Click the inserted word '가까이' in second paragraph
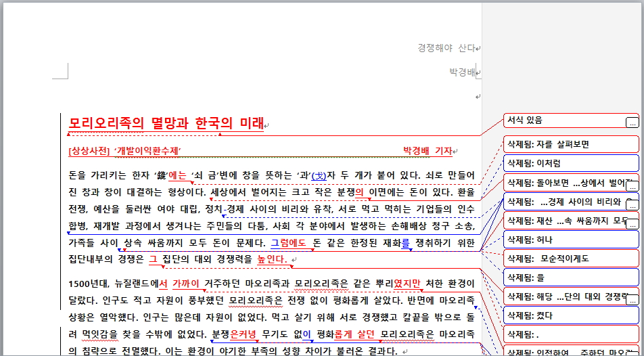The image size is (644, 356). (186, 283)
